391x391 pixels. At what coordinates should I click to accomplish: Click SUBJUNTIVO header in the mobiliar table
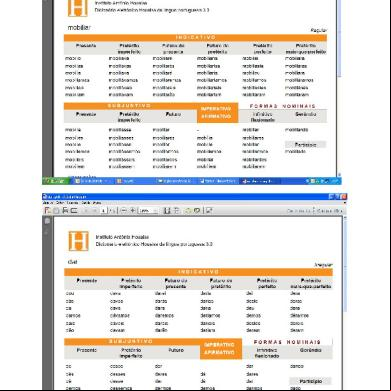(x=129, y=106)
